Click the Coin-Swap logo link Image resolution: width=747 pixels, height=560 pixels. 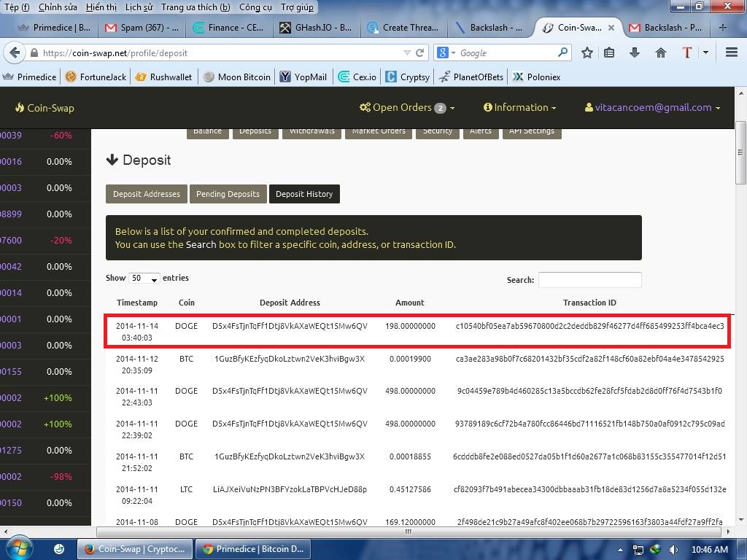pos(44,108)
